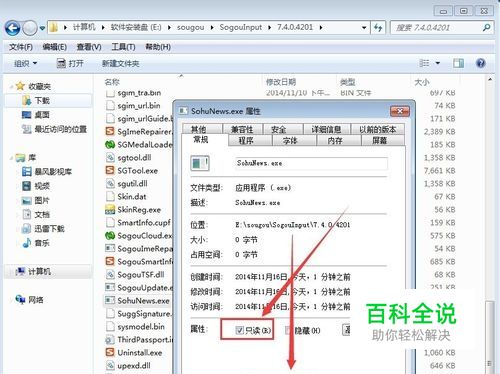This screenshot has height=374, width=500.
Task: Open the view options dropdown arrow
Action: pyautogui.click(x=438, y=63)
